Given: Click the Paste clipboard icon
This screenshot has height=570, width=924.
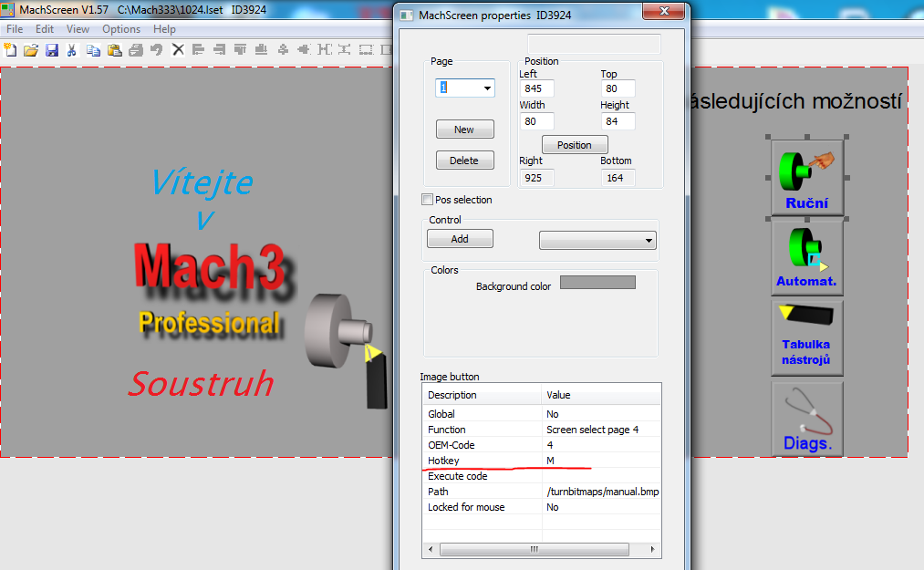Looking at the screenshot, I should tap(114, 49).
